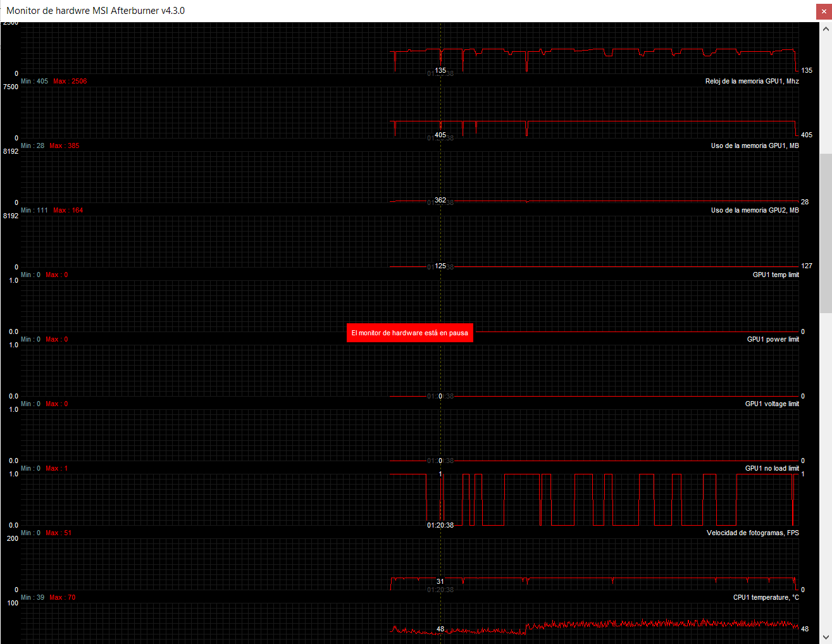832x644 pixels.
Task: Click the 'El monitor de hardware está en pausa' banner
Action: tap(410, 333)
